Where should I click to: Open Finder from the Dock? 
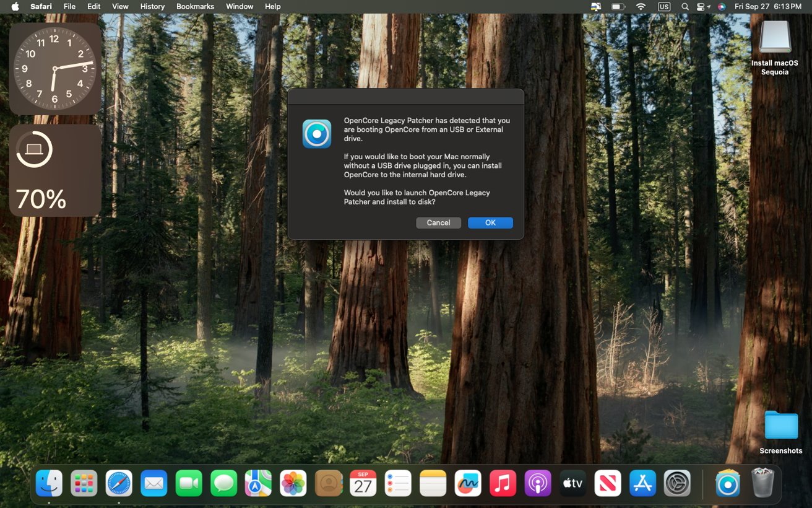click(49, 483)
